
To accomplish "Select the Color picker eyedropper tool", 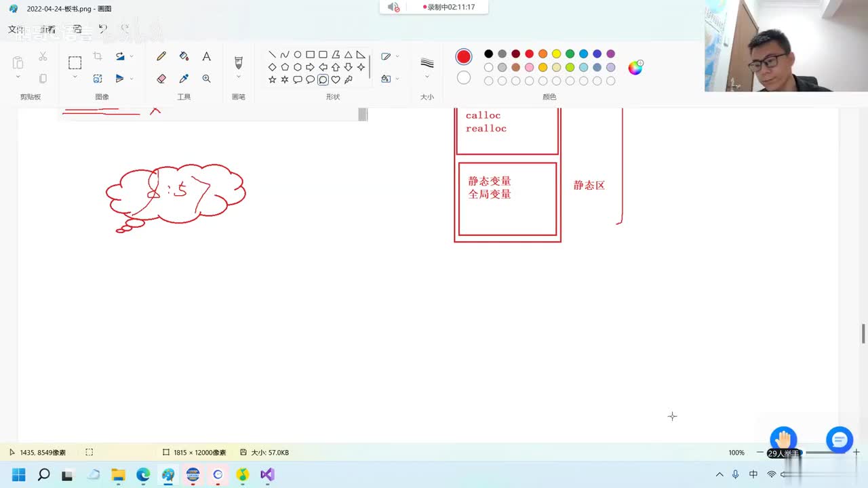I will (x=184, y=79).
